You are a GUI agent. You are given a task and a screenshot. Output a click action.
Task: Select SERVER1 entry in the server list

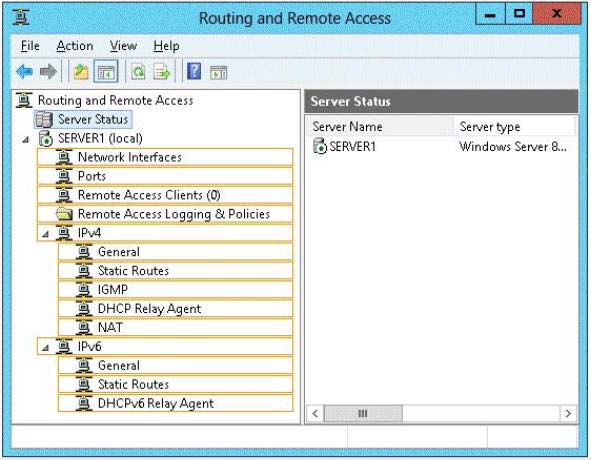point(344,146)
